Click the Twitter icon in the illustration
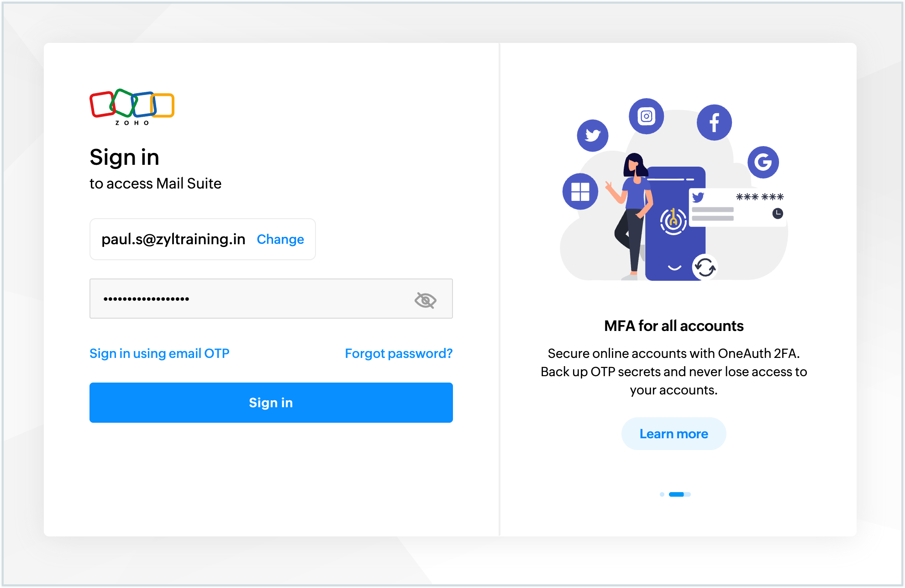This screenshot has width=905, height=588. click(592, 136)
